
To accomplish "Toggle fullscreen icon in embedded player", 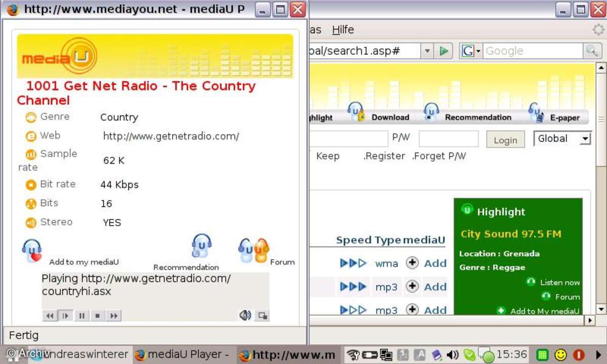I will click(262, 315).
